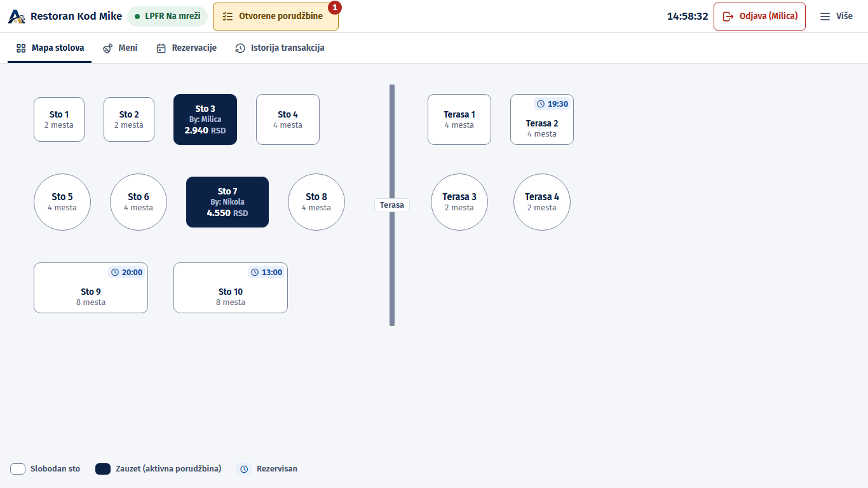The width and height of the screenshot is (868, 488).
Task: Click the Meni tab icon
Action: point(108,48)
